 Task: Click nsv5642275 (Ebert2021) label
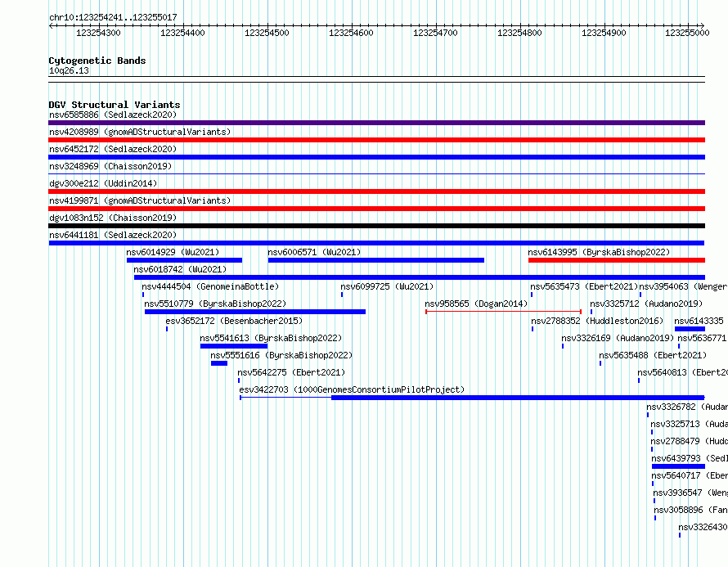coord(291,372)
